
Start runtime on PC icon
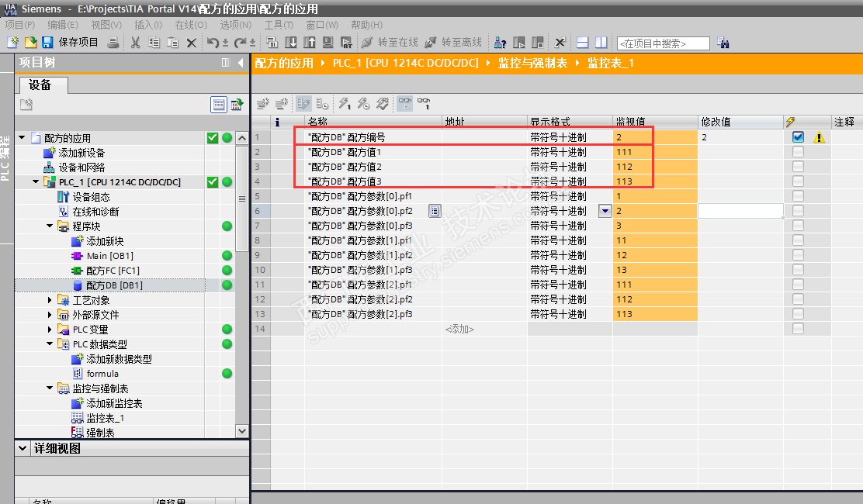pyautogui.click(x=346, y=43)
